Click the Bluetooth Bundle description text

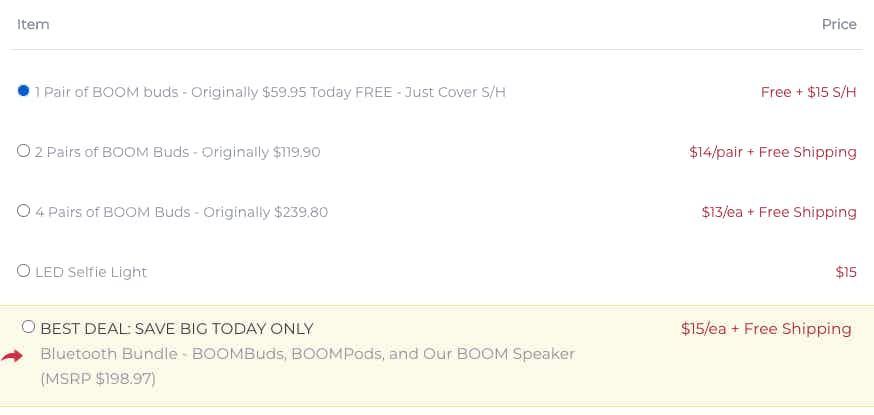pos(307,354)
